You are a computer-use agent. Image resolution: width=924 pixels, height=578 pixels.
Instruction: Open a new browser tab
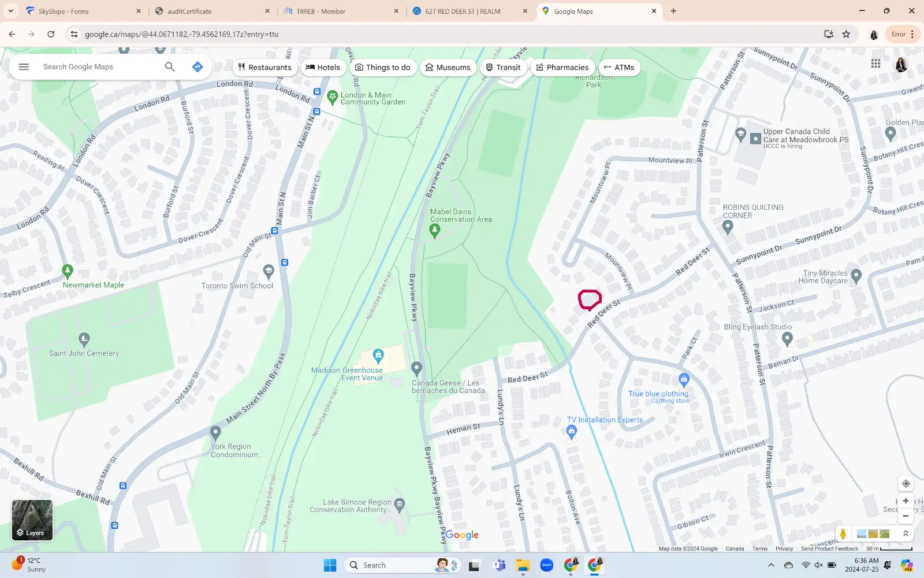(673, 11)
